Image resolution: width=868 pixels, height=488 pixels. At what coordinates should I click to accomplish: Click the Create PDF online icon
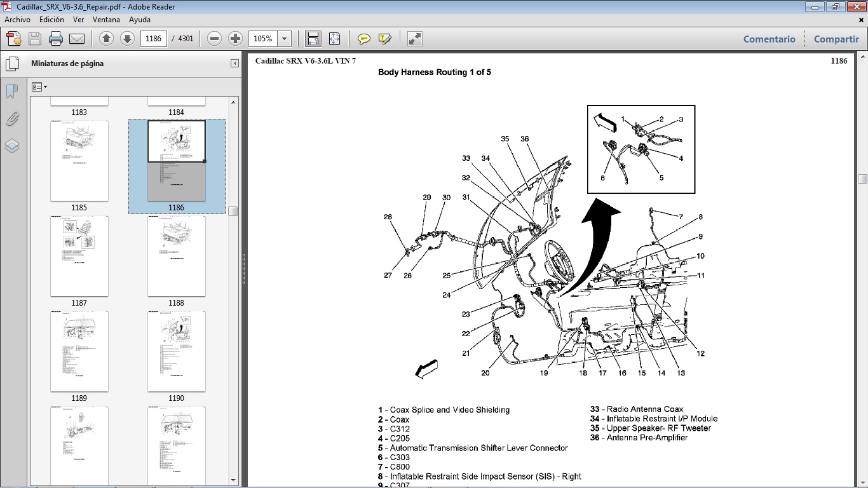tap(14, 39)
